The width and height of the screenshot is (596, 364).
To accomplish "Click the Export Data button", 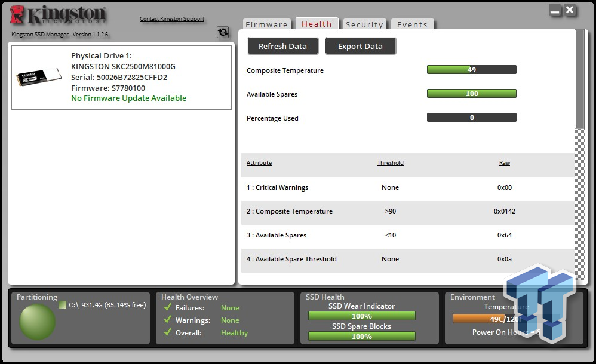I will 360,46.
